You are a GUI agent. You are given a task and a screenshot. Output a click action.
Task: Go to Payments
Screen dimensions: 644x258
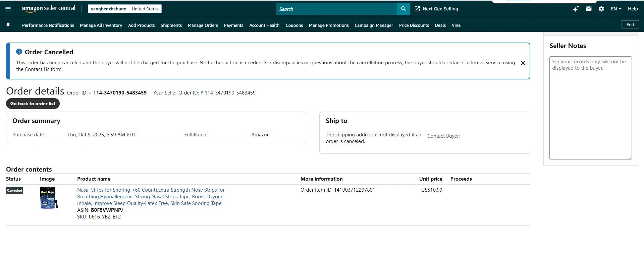pos(234,25)
